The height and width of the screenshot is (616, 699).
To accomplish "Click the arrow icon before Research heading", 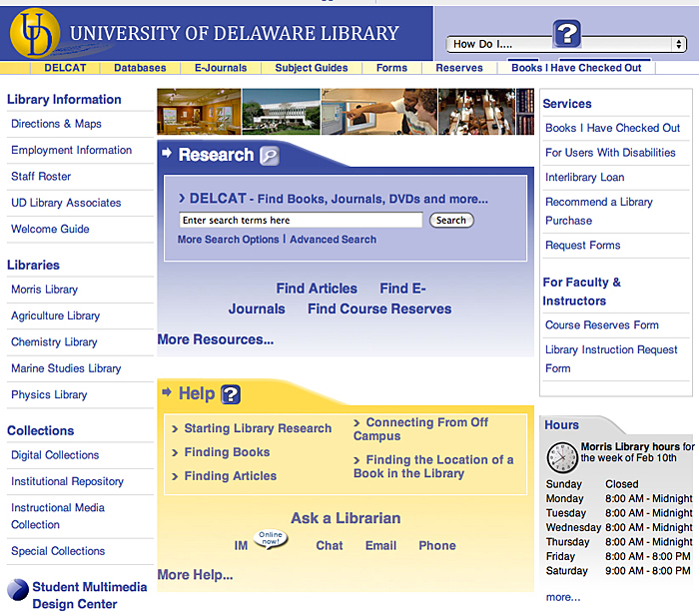I will click(x=167, y=154).
